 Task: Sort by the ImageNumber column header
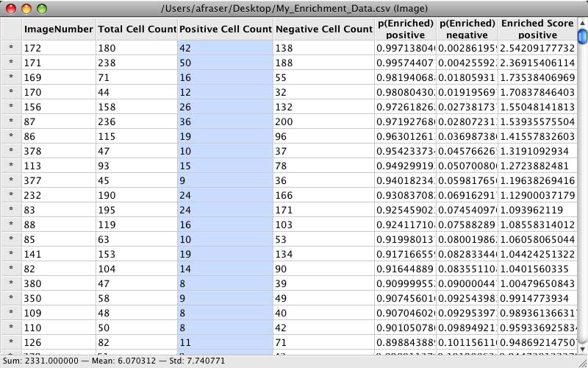click(x=58, y=29)
